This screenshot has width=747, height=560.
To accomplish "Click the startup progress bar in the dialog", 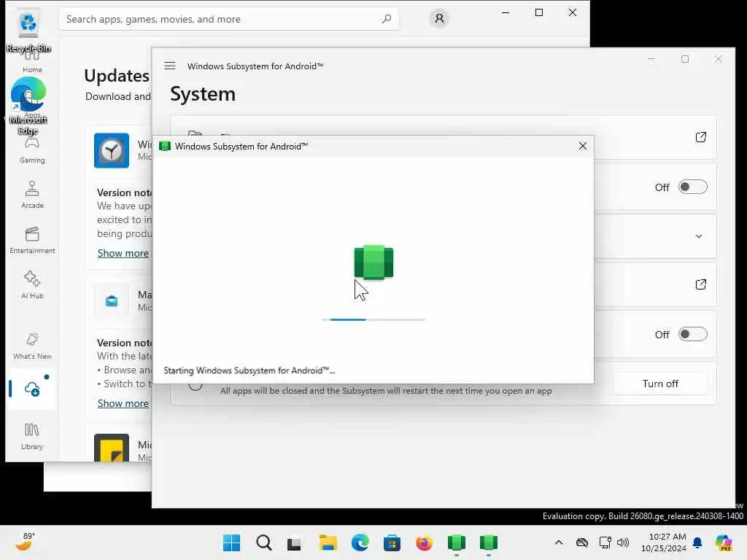I will 373,319.
